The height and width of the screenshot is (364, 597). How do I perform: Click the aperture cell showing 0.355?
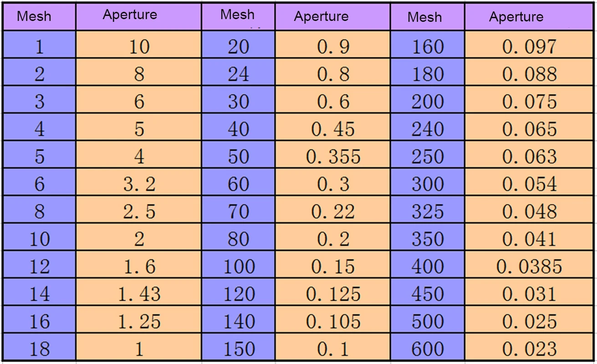[x=333, y=157]
